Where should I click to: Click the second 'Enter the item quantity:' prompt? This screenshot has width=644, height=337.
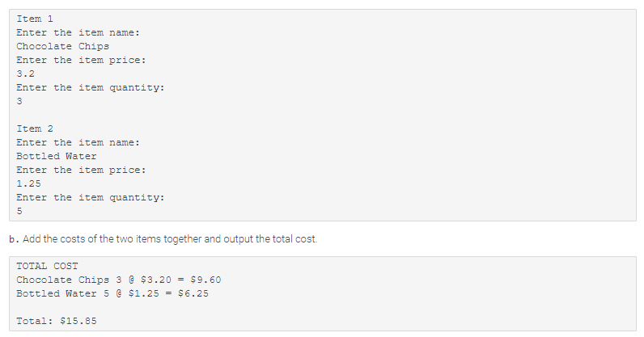tap(91, 197)
